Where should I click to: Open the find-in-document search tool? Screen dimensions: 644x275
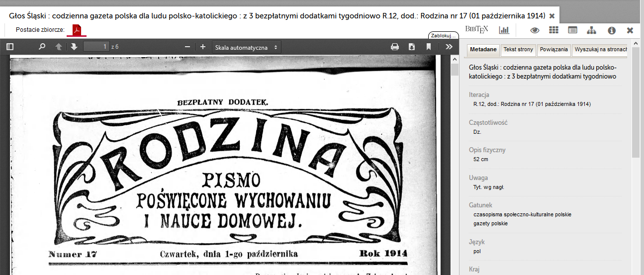[42, 47]
